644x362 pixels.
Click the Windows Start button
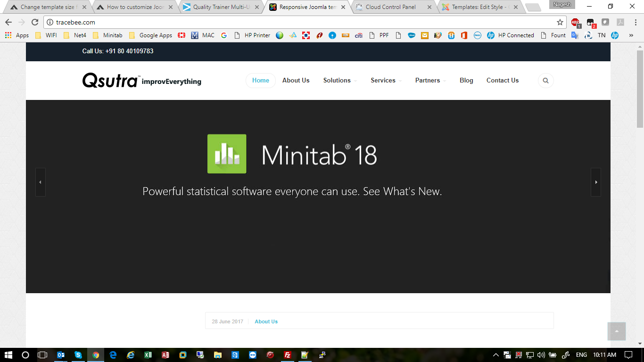coord(8,355)
